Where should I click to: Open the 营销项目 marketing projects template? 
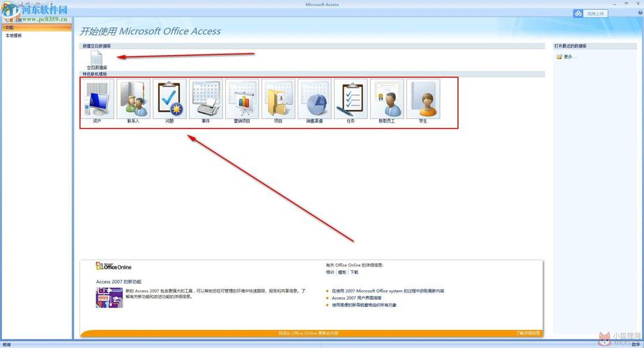(242, 101)
